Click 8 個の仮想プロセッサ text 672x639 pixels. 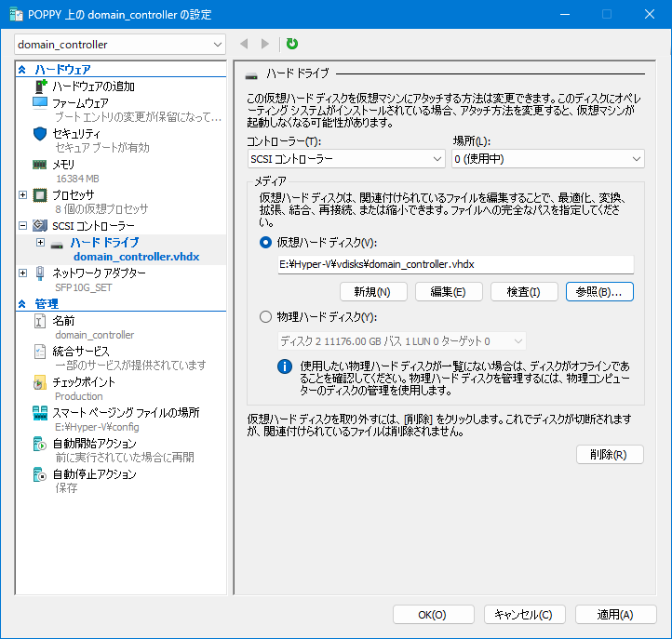101,209
